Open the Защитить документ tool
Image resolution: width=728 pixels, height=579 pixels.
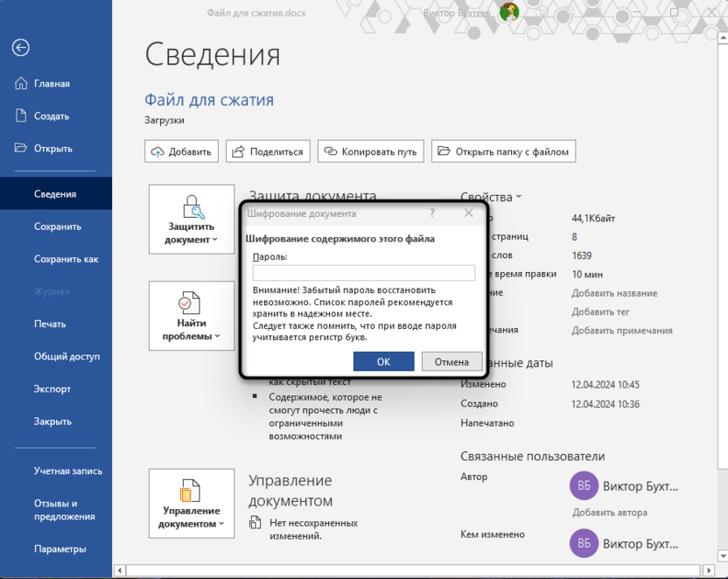point(191,219)
